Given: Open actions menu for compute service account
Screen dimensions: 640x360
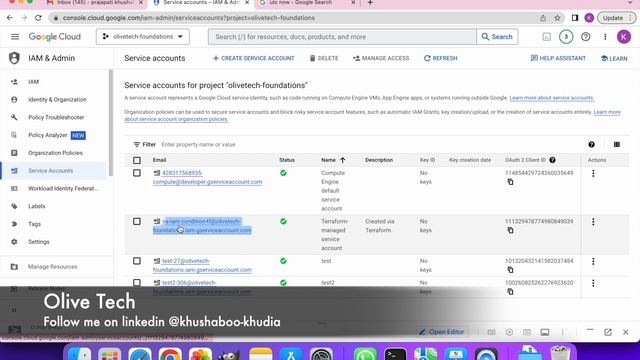Looking at the screenshot, I should (x=593, y=173).
